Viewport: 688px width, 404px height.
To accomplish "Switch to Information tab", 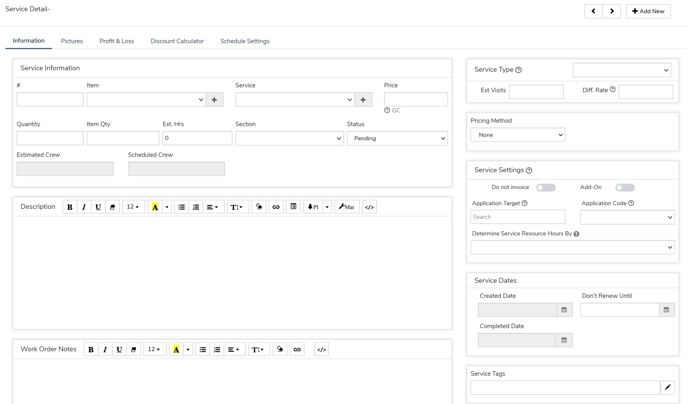I will pyautogui.click(x=29, y=41).
